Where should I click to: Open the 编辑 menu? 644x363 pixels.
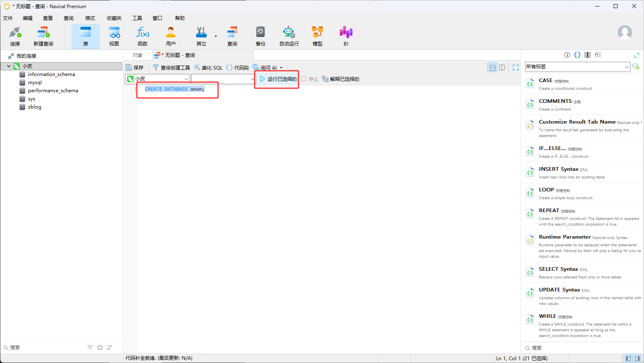coord(28,18)
